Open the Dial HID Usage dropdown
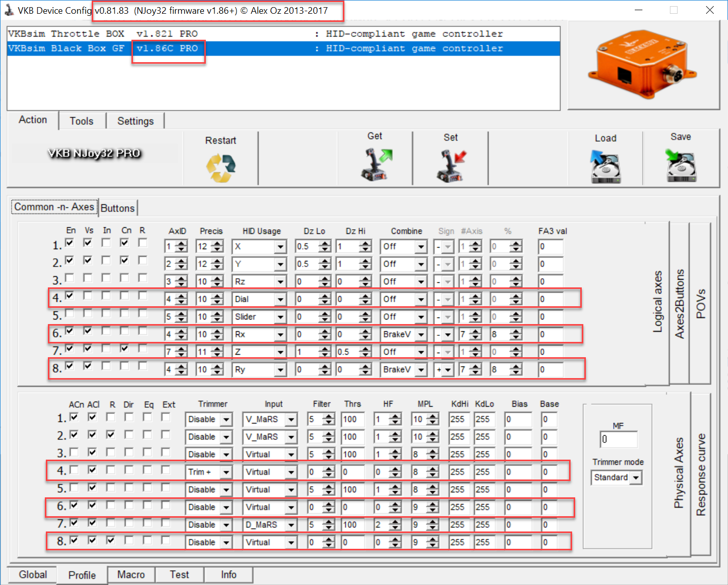Image resolution: width=728 pixels, height=585 pixels. point(280,300)
